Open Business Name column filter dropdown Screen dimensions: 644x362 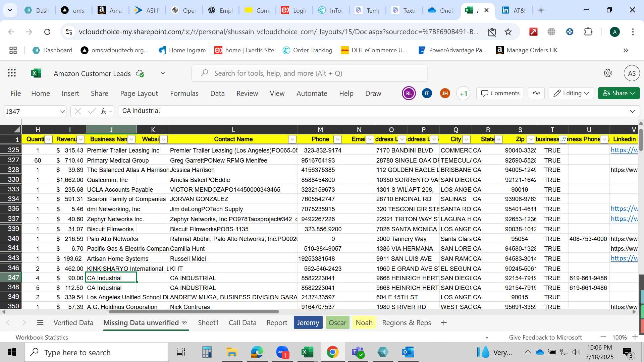point(132,139)
